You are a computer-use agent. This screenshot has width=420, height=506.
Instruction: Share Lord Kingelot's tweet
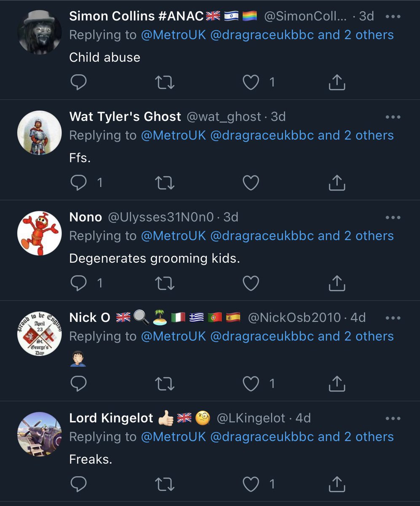(x=337, y=484)
